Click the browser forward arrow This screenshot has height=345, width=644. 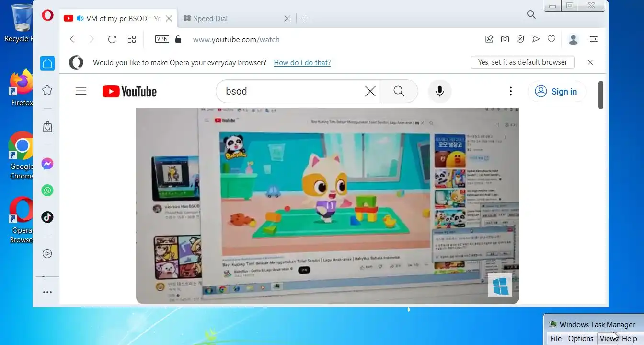(92, 39)
